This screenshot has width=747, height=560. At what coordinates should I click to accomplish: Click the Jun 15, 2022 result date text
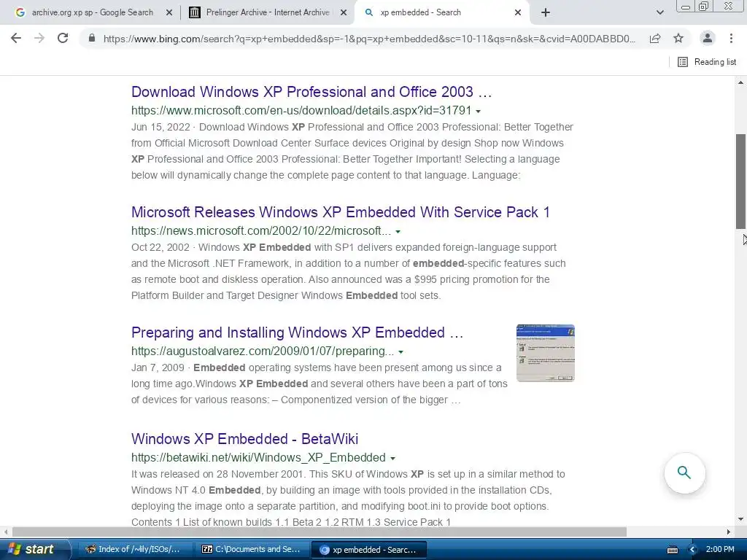(x=160, y=127)
